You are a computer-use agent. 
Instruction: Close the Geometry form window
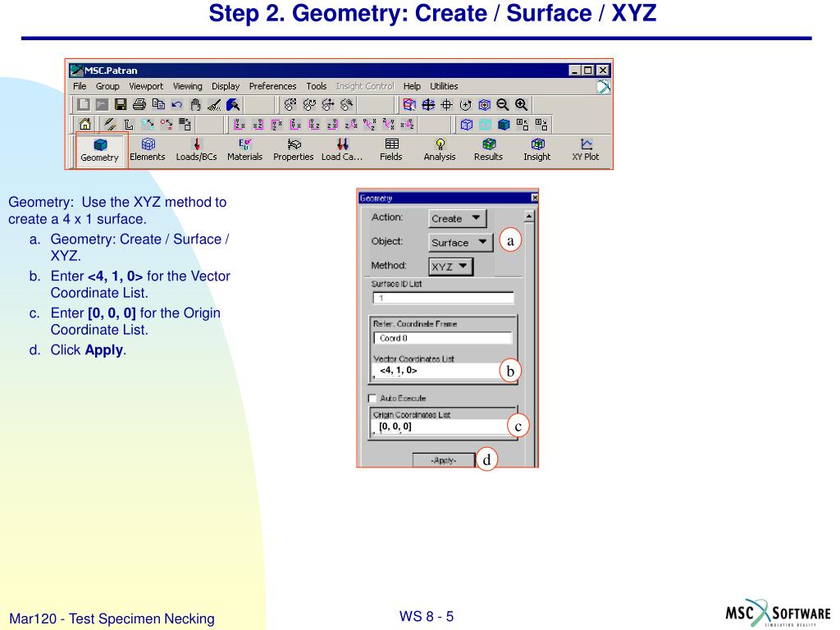click(534, 198)
